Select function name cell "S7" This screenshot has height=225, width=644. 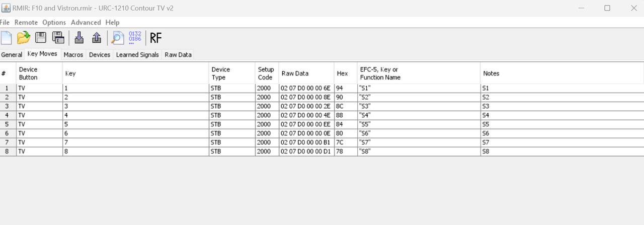(419, 142)
